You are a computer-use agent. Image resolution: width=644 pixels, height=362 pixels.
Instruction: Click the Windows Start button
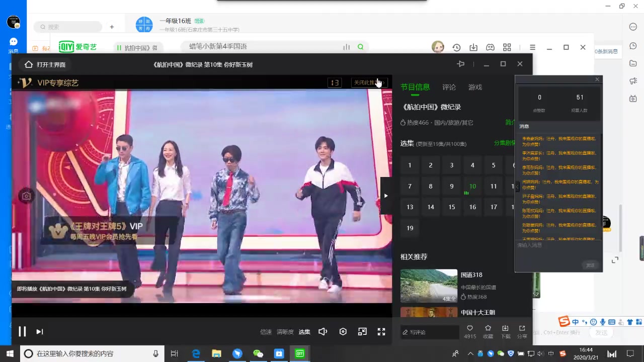(10, 353)
